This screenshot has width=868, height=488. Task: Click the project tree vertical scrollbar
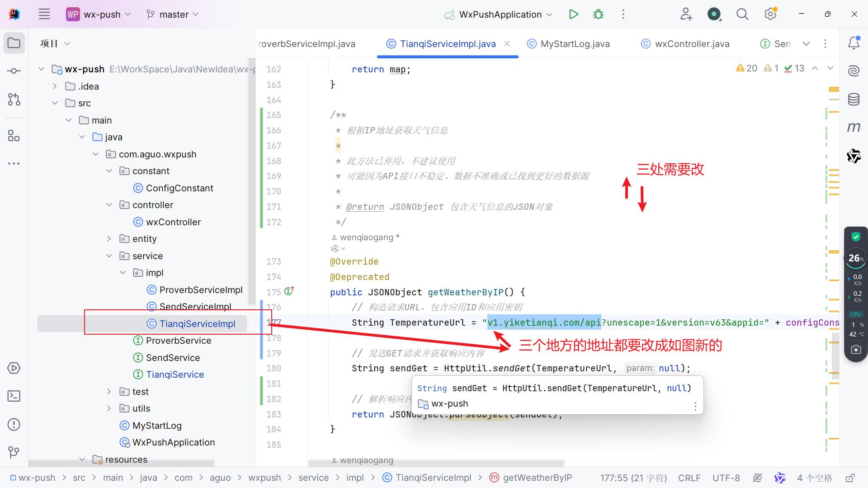coord(252,181)
